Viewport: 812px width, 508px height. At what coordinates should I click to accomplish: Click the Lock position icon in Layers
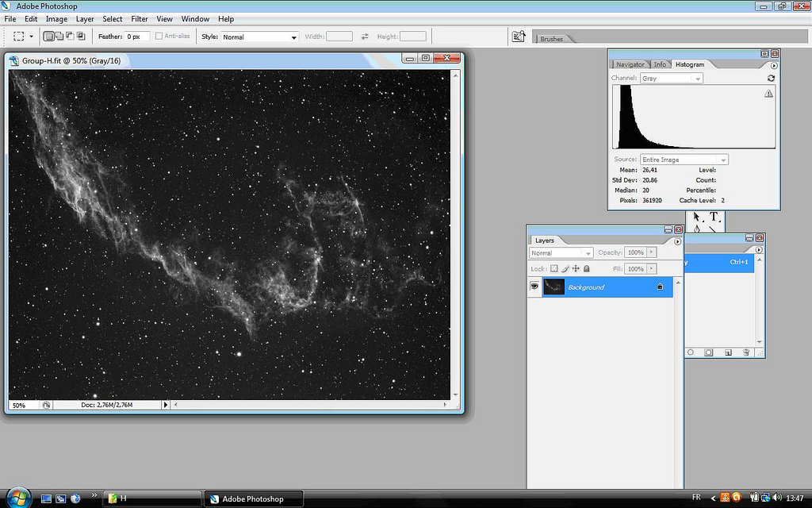[576, 269]
